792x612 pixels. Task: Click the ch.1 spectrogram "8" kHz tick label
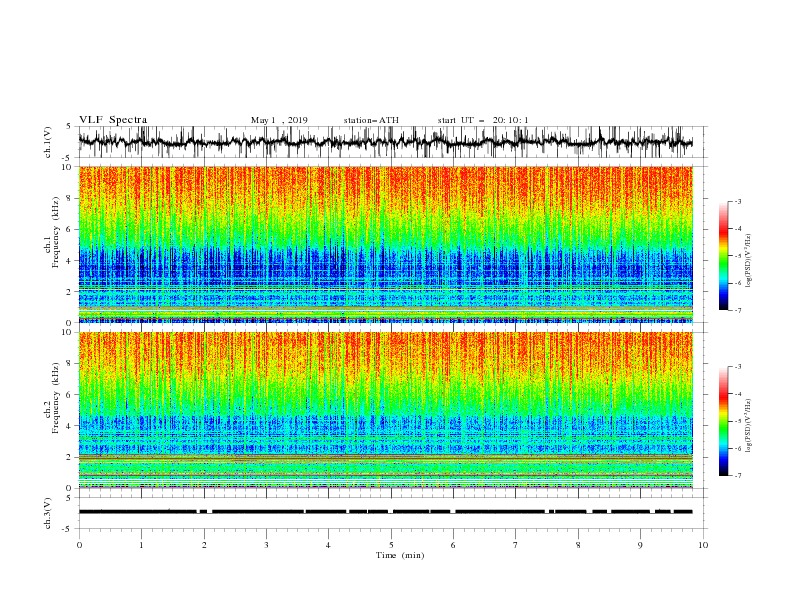(70, 198)
